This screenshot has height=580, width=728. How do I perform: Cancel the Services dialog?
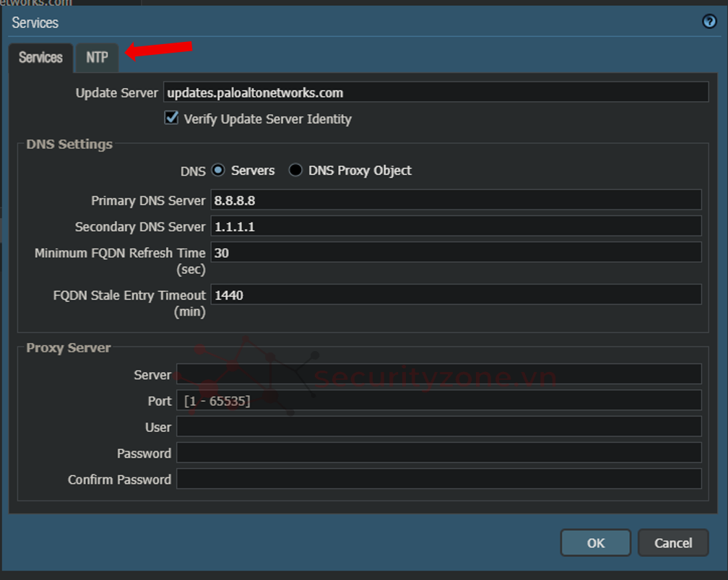tap(672, 543)
